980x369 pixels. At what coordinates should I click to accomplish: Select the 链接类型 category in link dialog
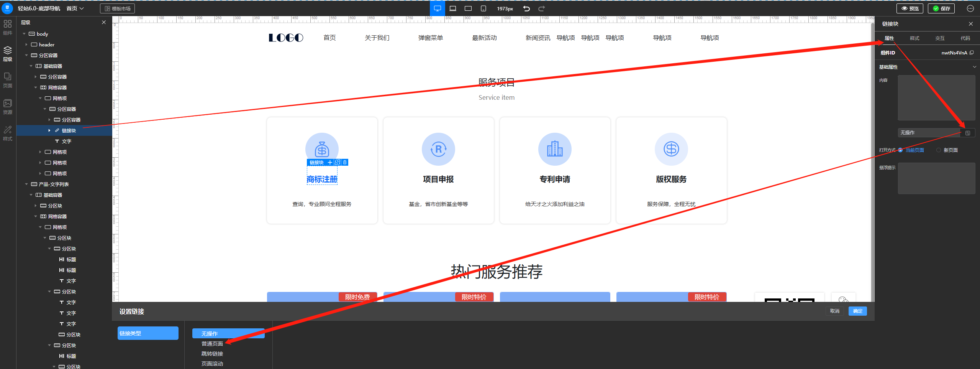pos(148,333)
